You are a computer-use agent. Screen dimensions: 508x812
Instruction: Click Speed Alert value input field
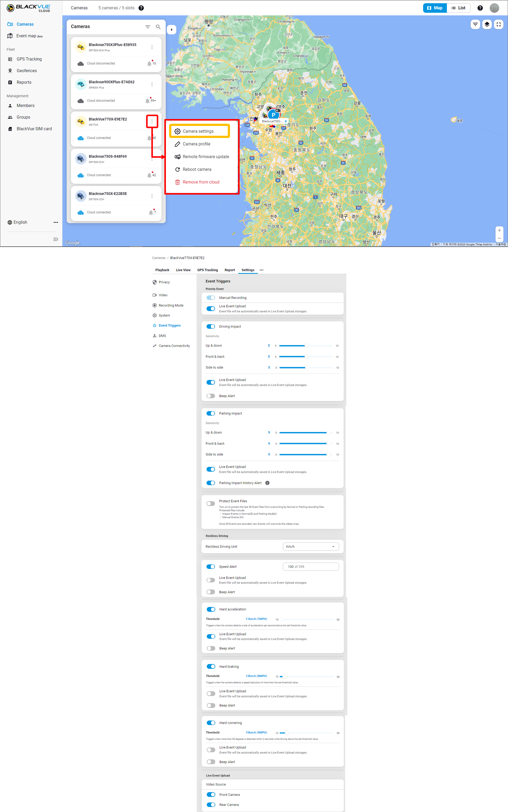[x=311, y=567]
